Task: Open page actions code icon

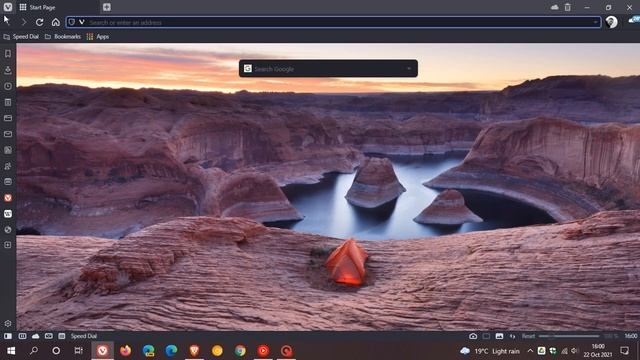Action: point(512,336)
